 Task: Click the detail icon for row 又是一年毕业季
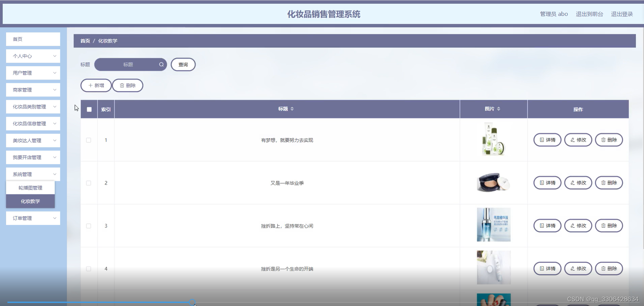[x=542, y=183]
